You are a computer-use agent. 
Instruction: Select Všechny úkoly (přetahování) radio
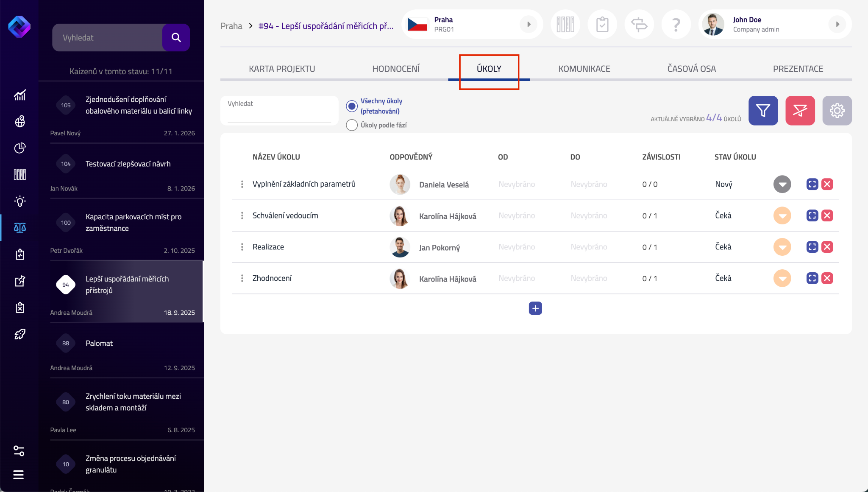coord(352,106)
